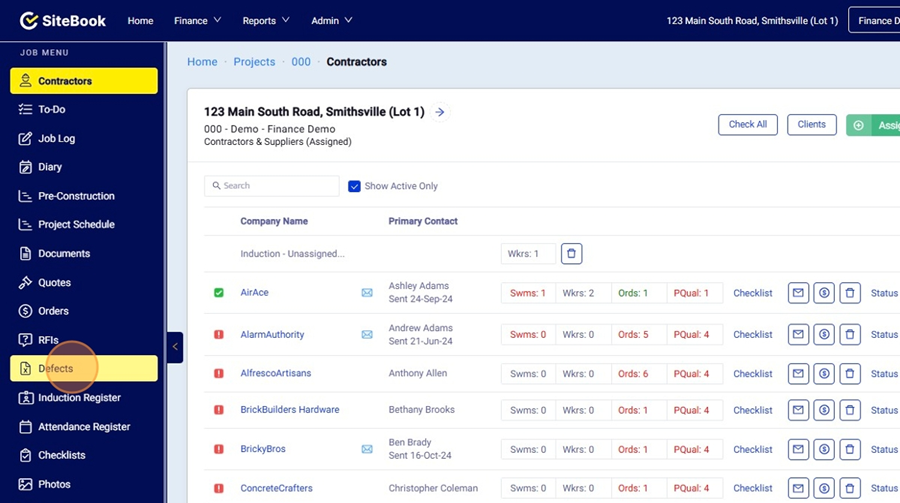Click the Clients button
Viewport: 900px width, 503px height.
click(x=811, y=125)
